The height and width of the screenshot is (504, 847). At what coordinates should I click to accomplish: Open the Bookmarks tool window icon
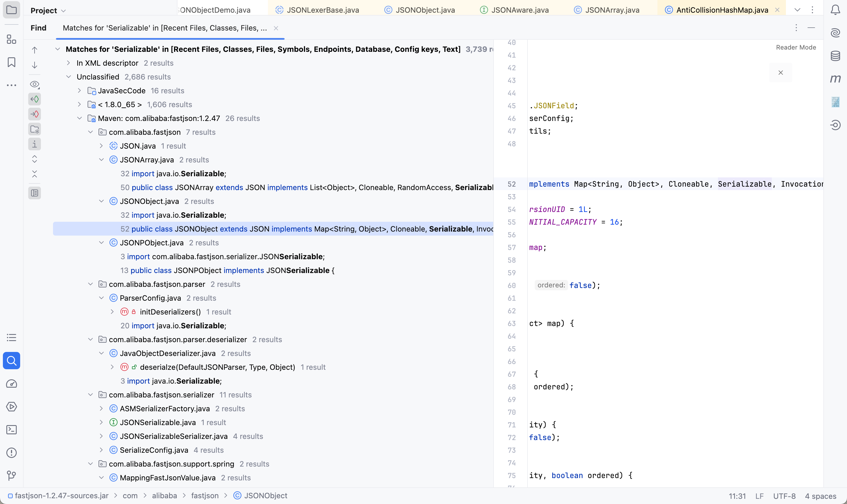(x=12, y=62)
